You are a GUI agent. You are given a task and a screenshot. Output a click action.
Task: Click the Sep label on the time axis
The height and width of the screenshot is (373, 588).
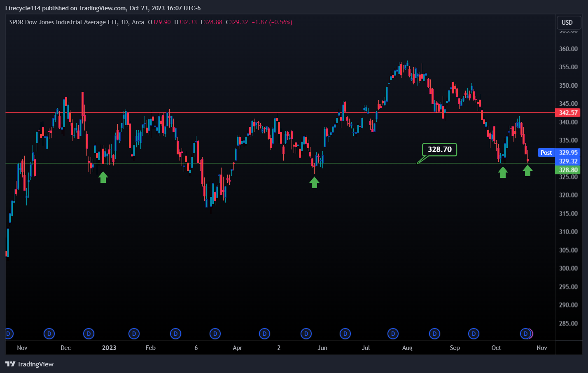tap(455, 348)
